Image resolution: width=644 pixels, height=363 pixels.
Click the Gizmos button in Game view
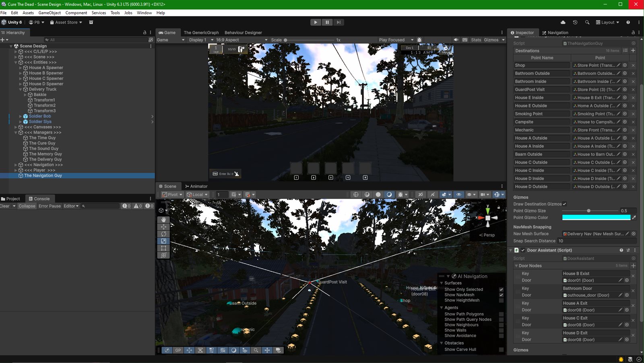(491, 40)
